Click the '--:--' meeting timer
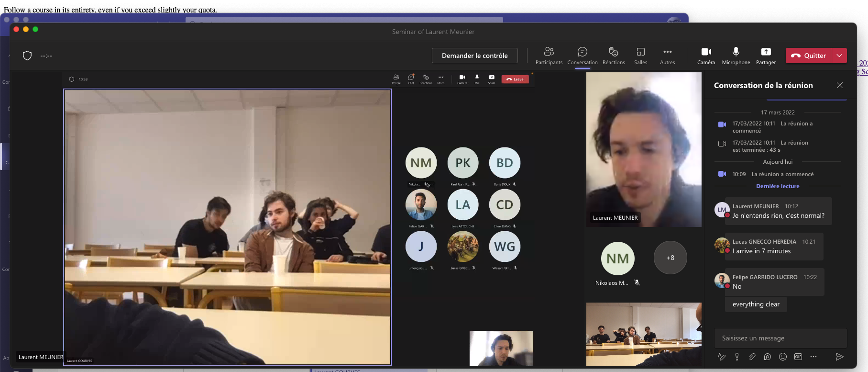 point(46,56)
